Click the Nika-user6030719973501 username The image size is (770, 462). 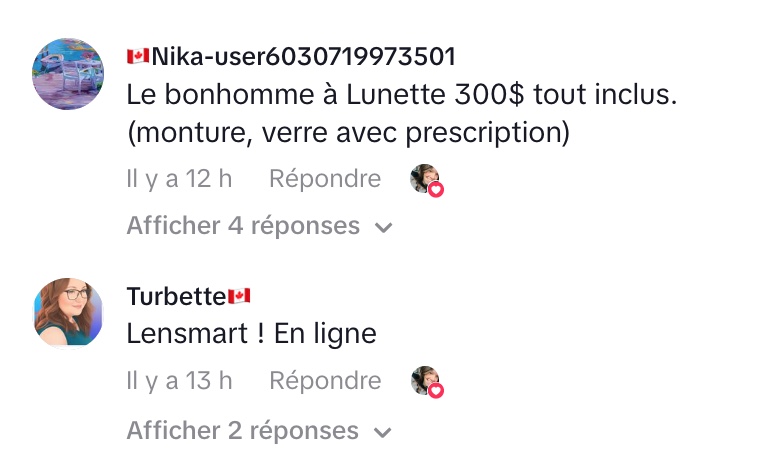303,55
